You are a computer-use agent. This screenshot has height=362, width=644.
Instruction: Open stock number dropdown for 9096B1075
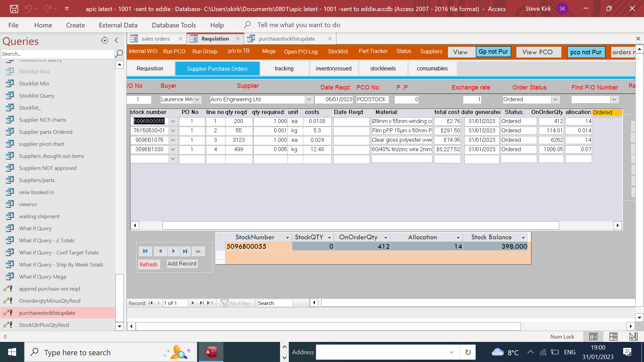coord(173,140)
